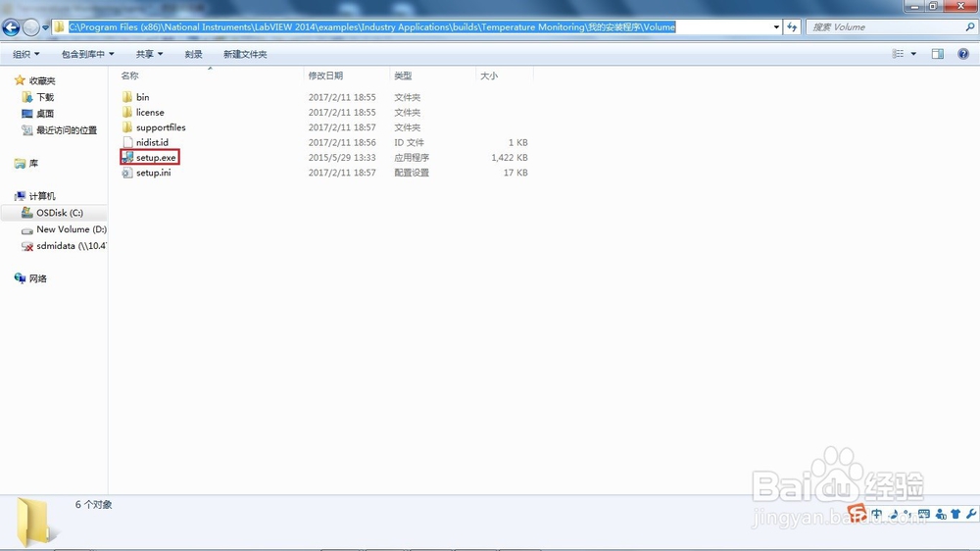This screenshot has height=551, width=980.
Task: Click the Sogou wrench settings icon
Action: point(970,514)
